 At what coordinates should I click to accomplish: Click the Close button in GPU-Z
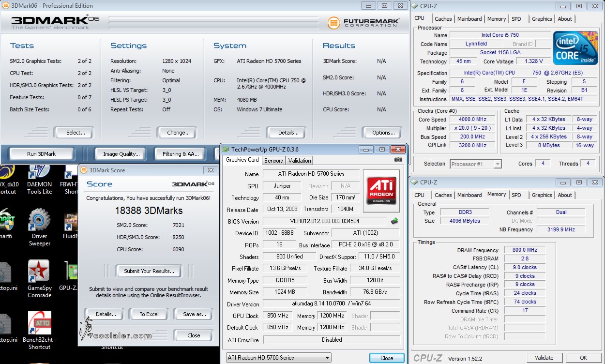(387, 358)
